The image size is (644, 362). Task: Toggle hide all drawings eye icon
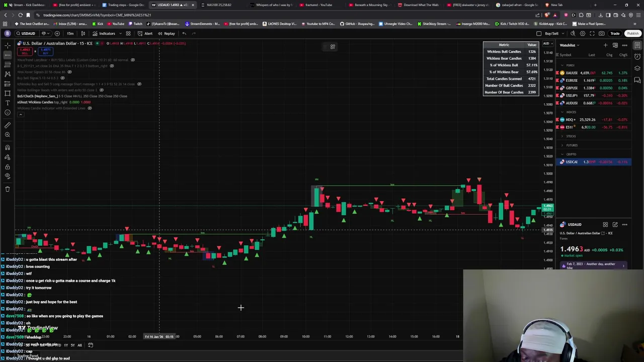(x=8, y=176)
